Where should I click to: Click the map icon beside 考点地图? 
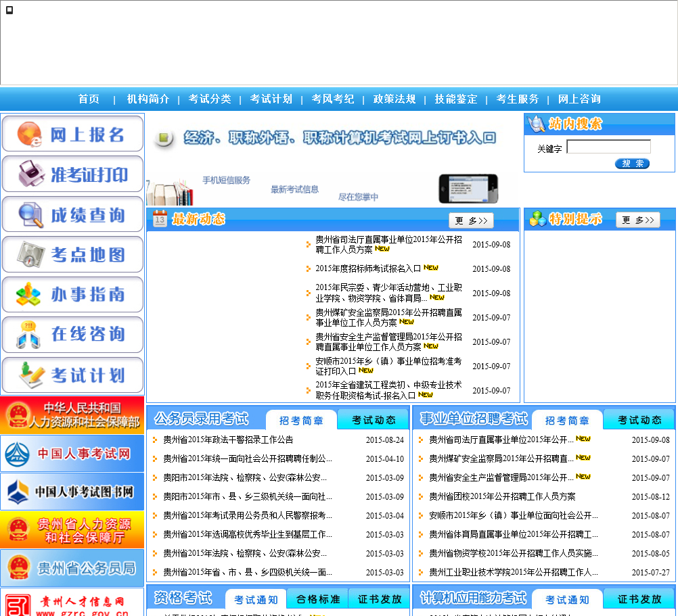pyautogui.click(x=30, y=254)
